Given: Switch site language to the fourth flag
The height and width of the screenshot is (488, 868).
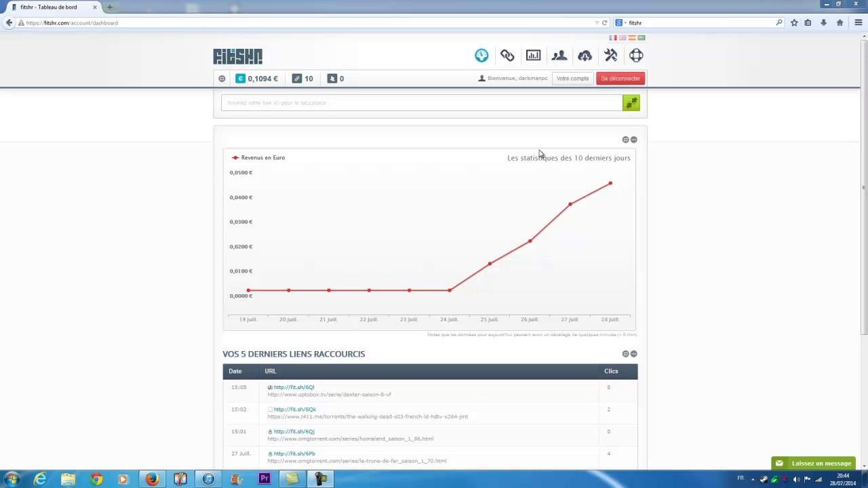Looking at the screenshot, I should (x=642, y=38).
